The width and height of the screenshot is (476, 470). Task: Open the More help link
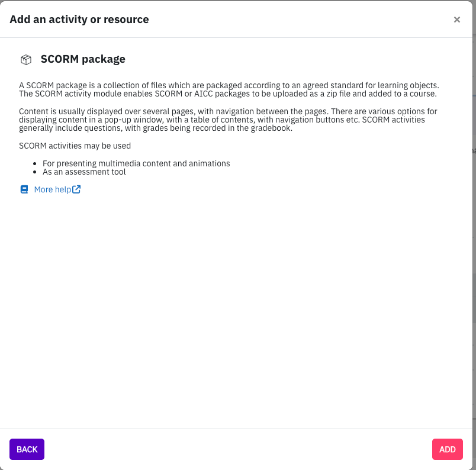coord(53,189)
